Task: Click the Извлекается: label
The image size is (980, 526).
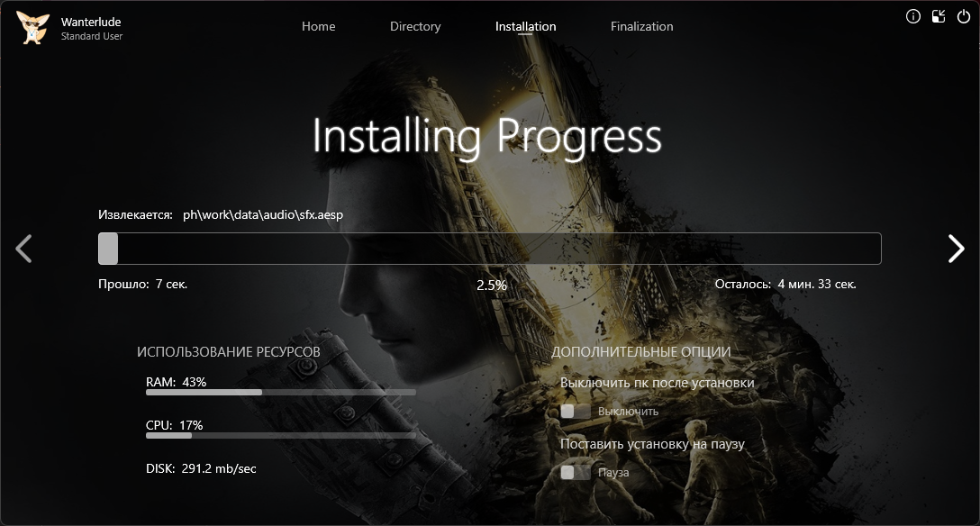Action: (x=135, y=215)
